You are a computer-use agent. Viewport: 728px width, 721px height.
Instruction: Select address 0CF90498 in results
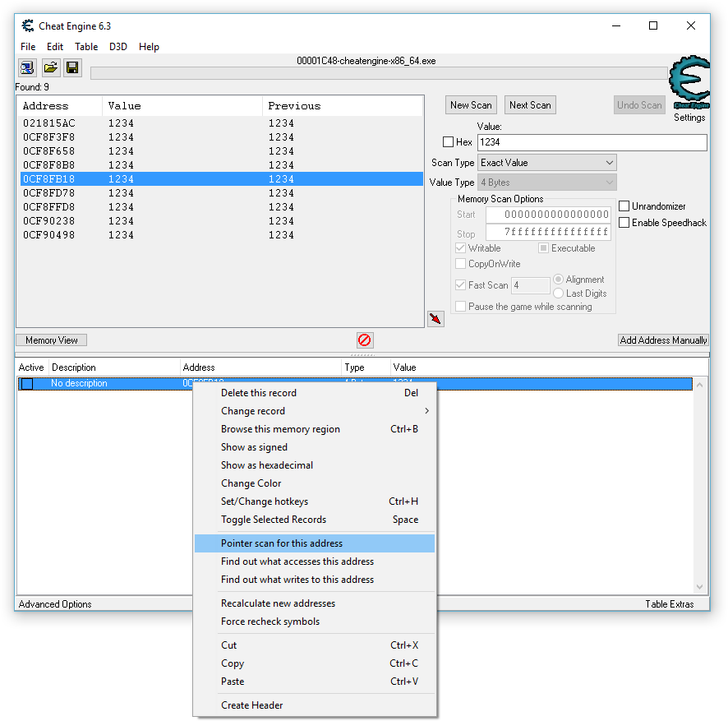[222, 234]
